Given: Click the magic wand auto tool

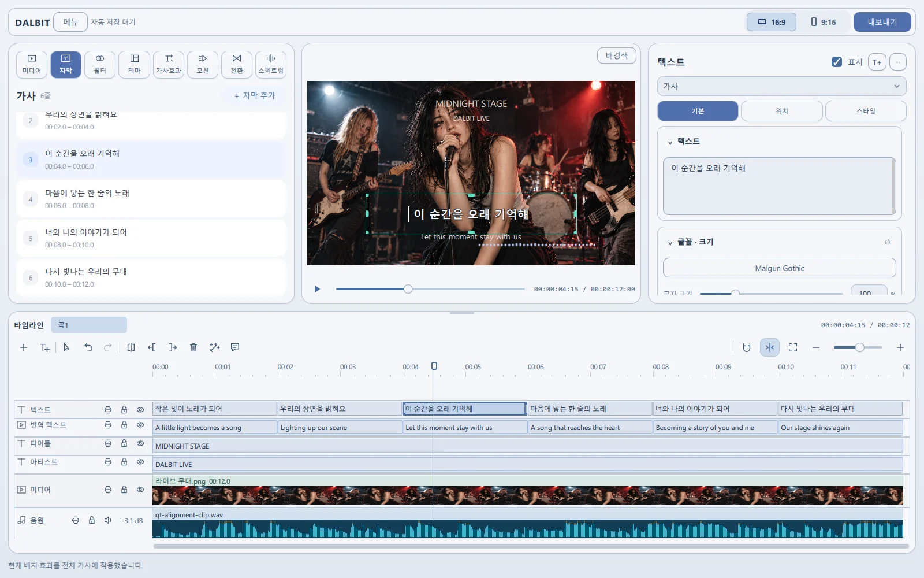Looking at the screenshot, I should pyautogui.click(x=214, y=347).
